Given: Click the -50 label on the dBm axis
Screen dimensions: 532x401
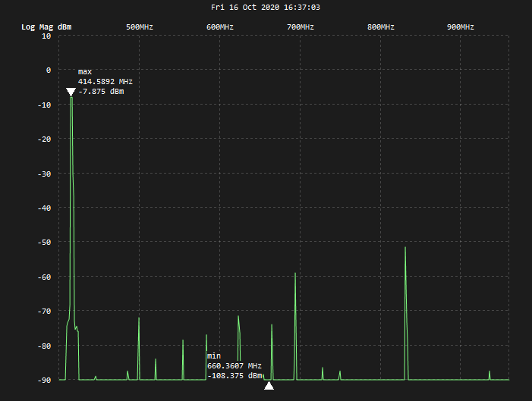Looking at the screenshot, I should click(x=43, y=243).
